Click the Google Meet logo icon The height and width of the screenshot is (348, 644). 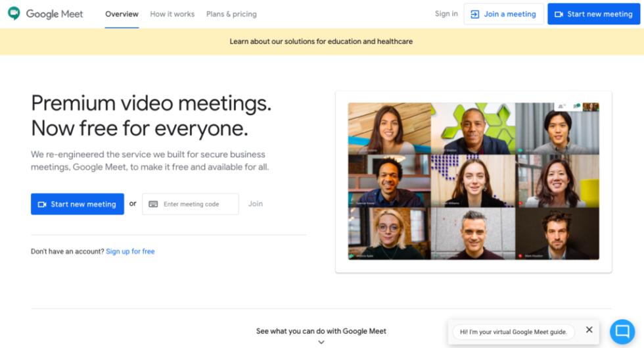(14, 13)
